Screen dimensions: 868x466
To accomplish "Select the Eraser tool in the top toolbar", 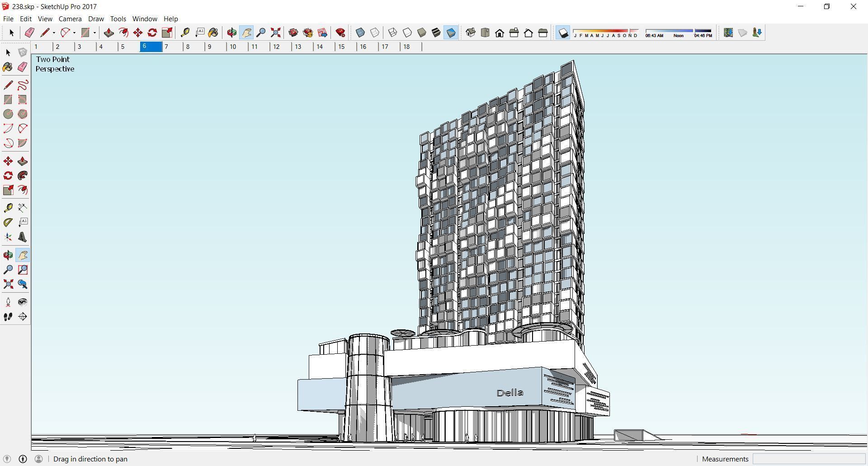I will click(30, 33).
